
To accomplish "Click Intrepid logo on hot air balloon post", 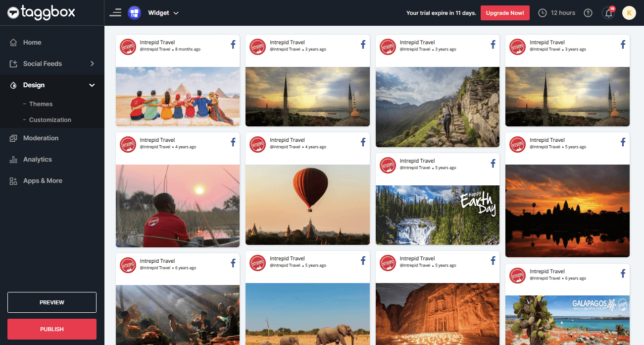I will (x=258, y=144).
